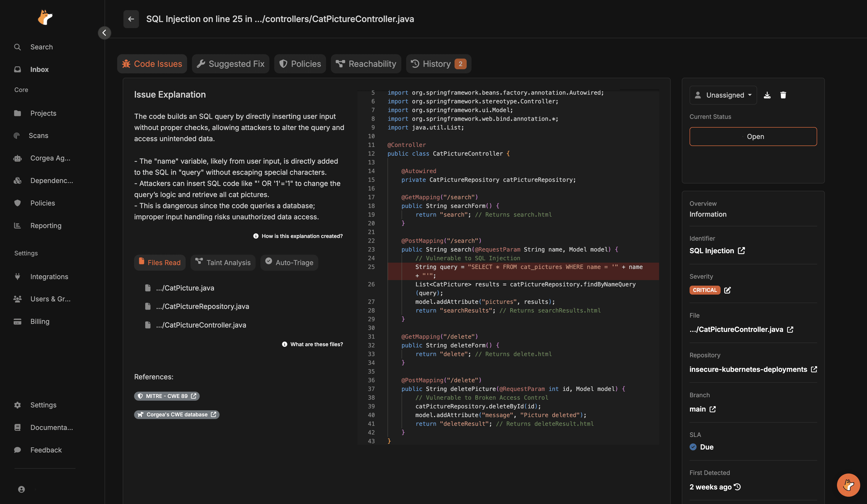Click Search in the sidebar

click(x=41, y=47)
